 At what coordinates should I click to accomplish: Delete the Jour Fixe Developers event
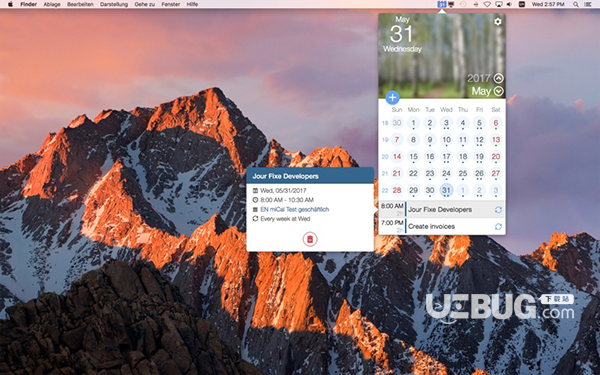310,239
